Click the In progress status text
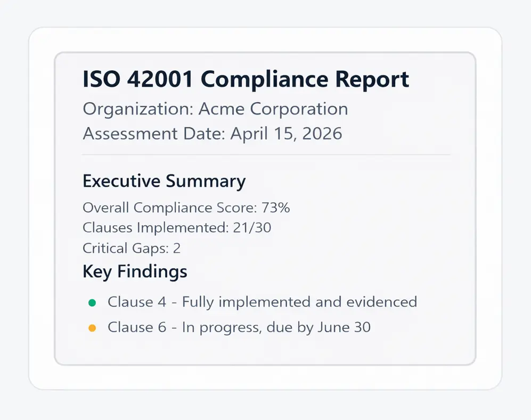531x420 pixels. pyautogui.click(x=220, y=327)
